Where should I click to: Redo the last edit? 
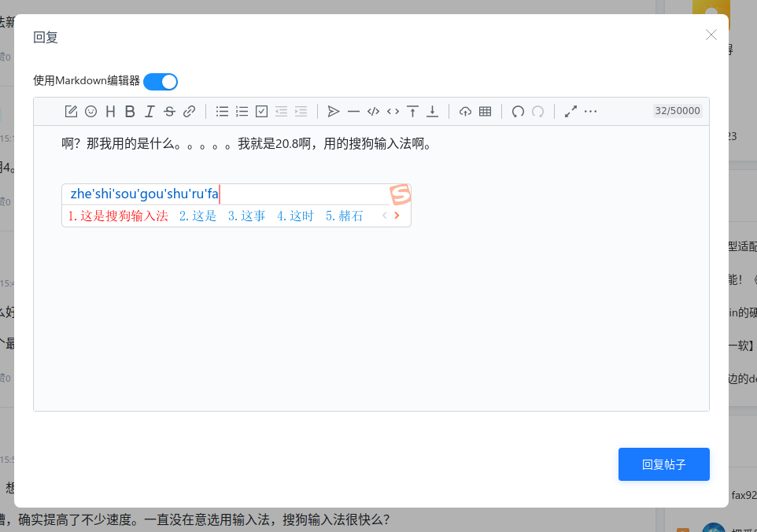tap(537, 112)
